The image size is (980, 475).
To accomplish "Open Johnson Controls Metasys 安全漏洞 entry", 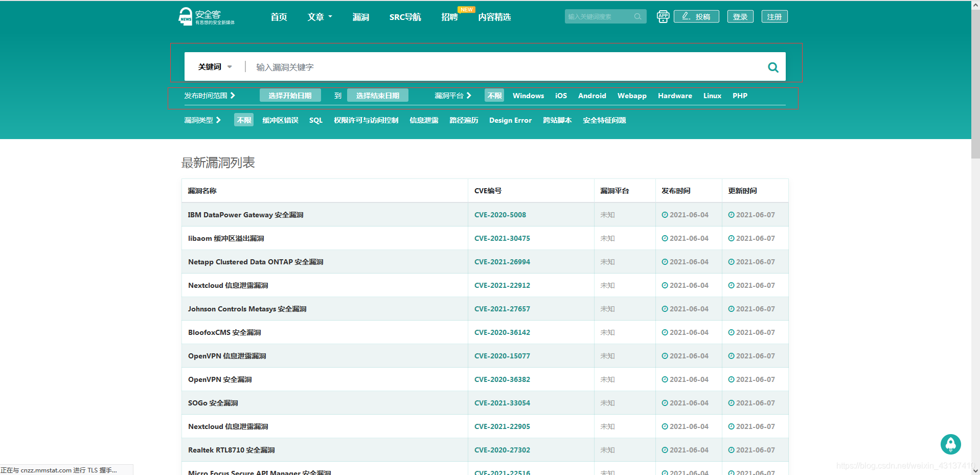I will tap(247, 309).
